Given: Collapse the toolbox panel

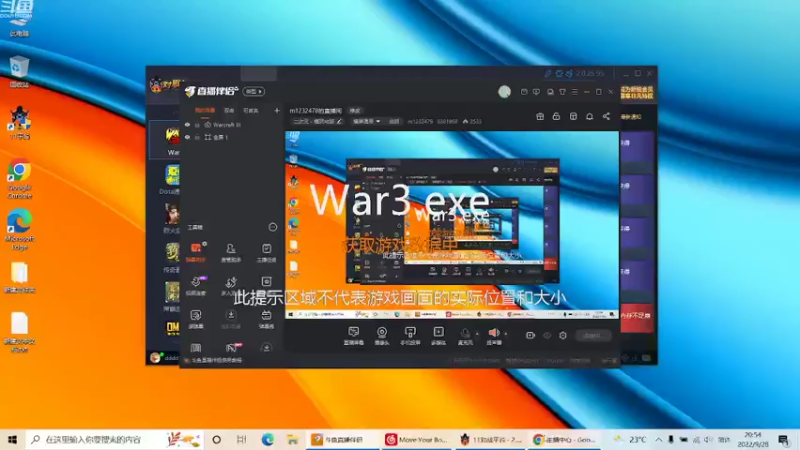Looking at the screenshot, I should pyautogui.click(x=272, y=227).
